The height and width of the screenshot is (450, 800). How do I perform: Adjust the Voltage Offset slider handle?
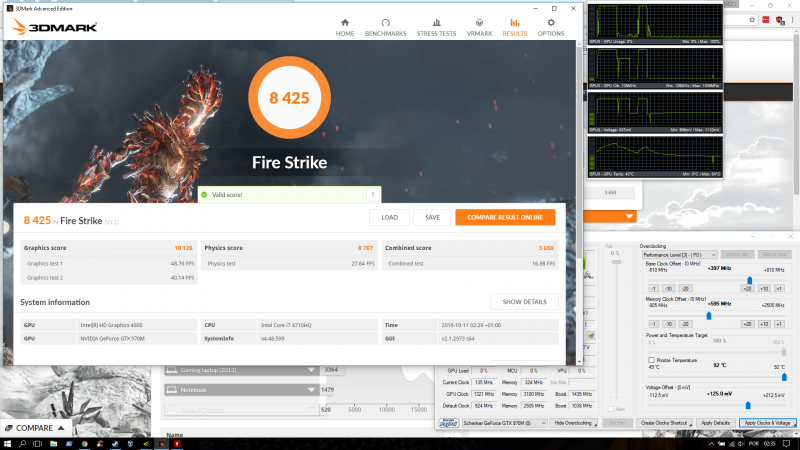click(748, 405)
